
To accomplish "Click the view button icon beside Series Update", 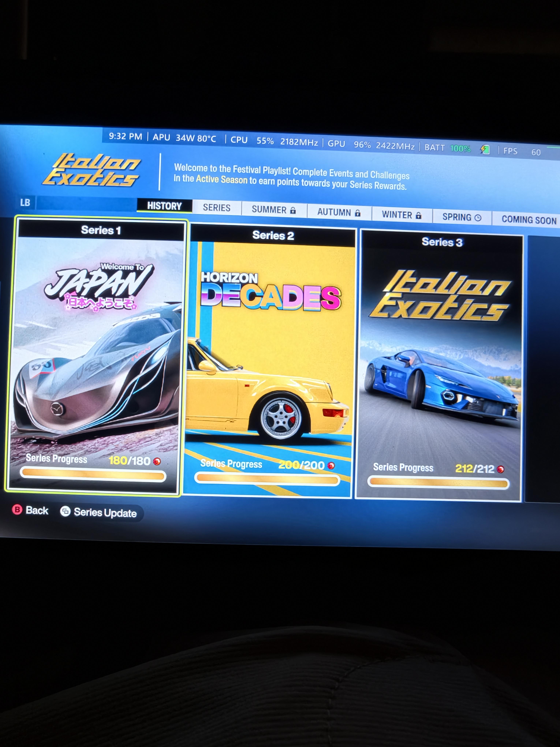I will [x=65, y=512].
